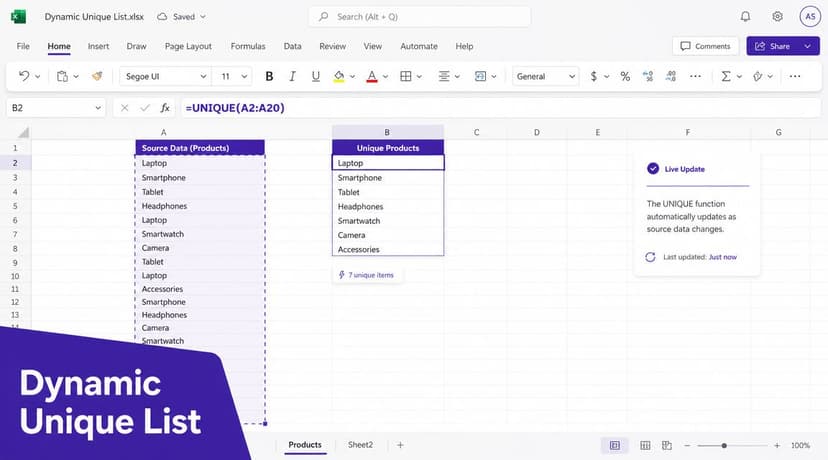Select the Format Painter brush
828x460 pixels.
point(97,76)
